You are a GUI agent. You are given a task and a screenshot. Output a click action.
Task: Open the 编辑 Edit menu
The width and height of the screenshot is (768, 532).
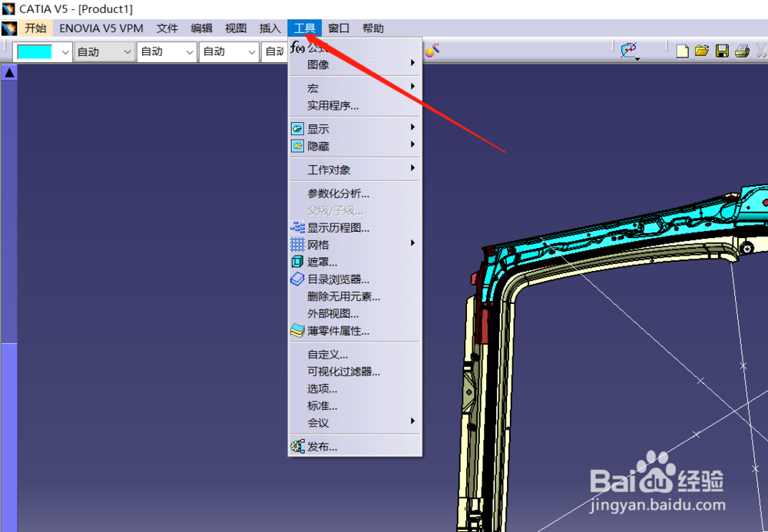point(201,28)
